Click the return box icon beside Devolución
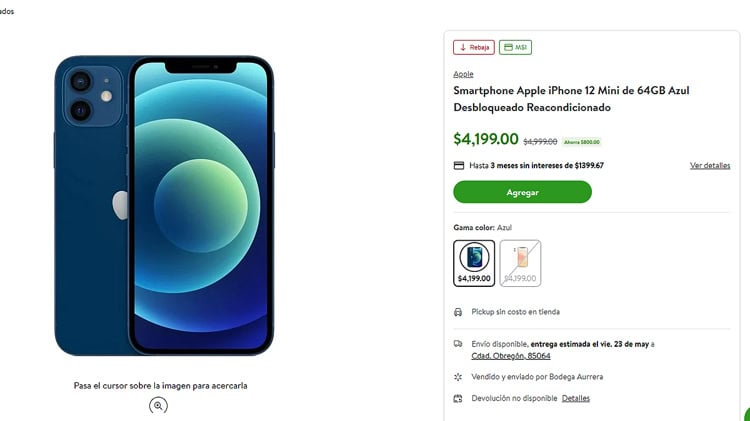The width and height of the screenshot is (750, 421). (x=458, y=398)
